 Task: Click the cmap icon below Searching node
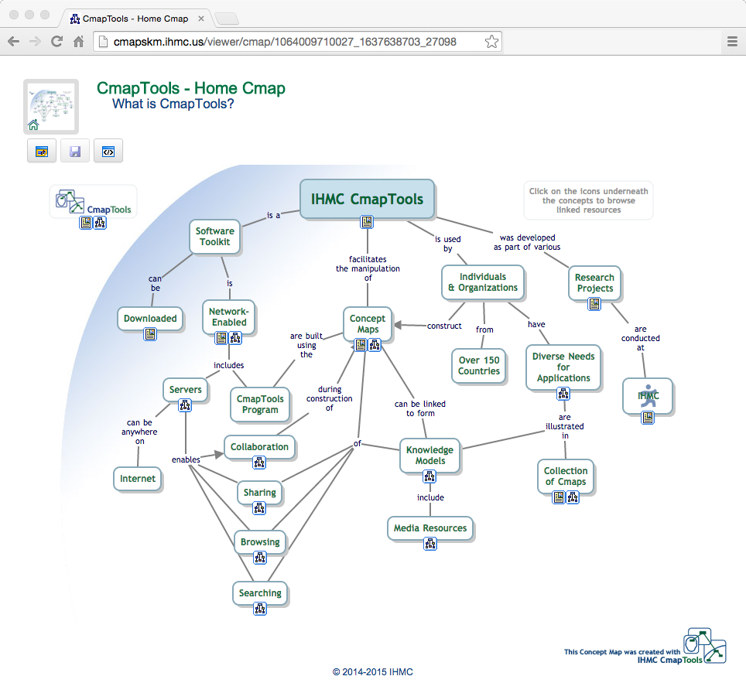click(x=259, y=609)
